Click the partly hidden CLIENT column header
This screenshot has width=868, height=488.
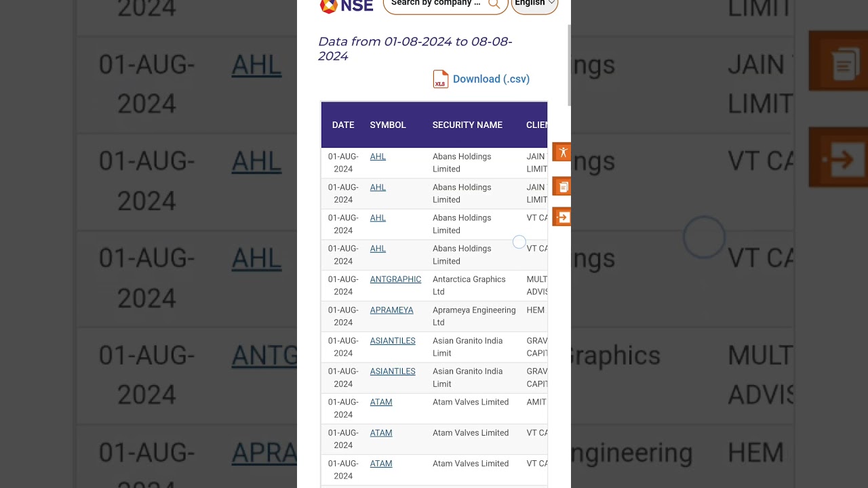pyautogui.click(x=536, y=125)
